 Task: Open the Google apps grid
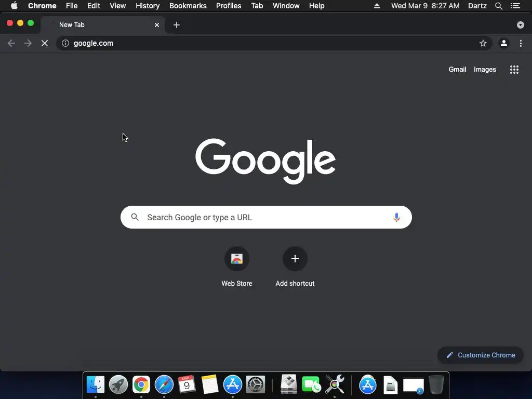click(x=514, y=70)
